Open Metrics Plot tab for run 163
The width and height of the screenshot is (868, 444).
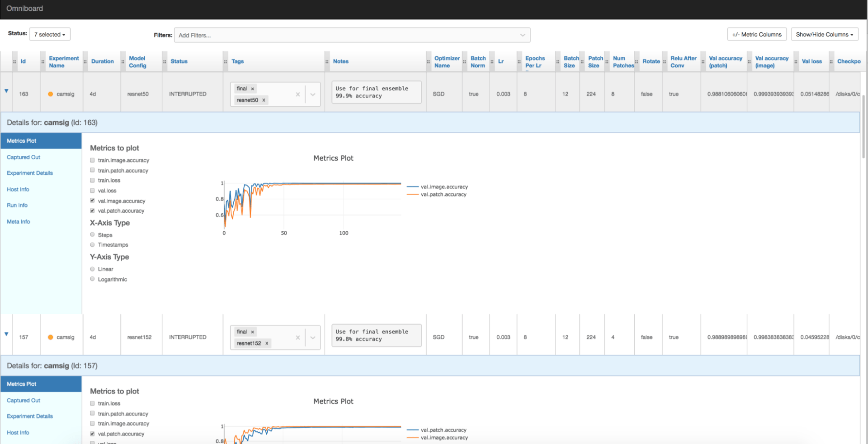41,141
